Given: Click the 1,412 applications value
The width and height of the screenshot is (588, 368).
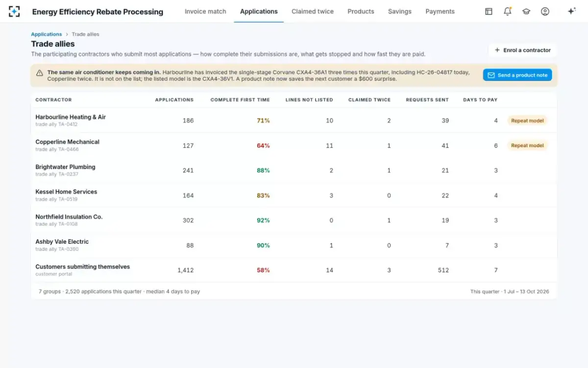Looking at the screenshot, I should 186,270.
